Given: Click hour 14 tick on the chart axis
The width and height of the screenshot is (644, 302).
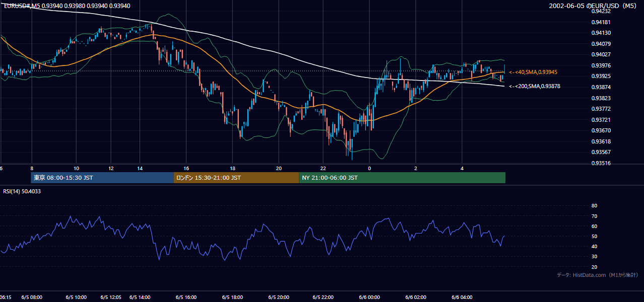Looking at the screenshot, I should [140, 168].
